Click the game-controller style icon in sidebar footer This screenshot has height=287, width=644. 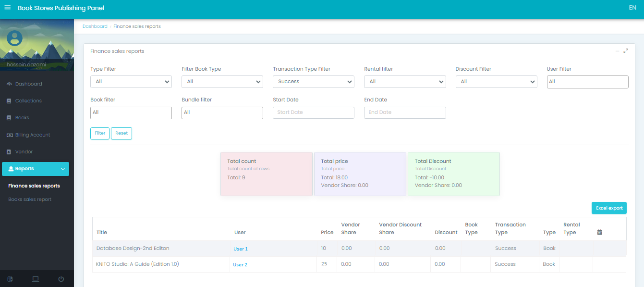click(10, 279)
